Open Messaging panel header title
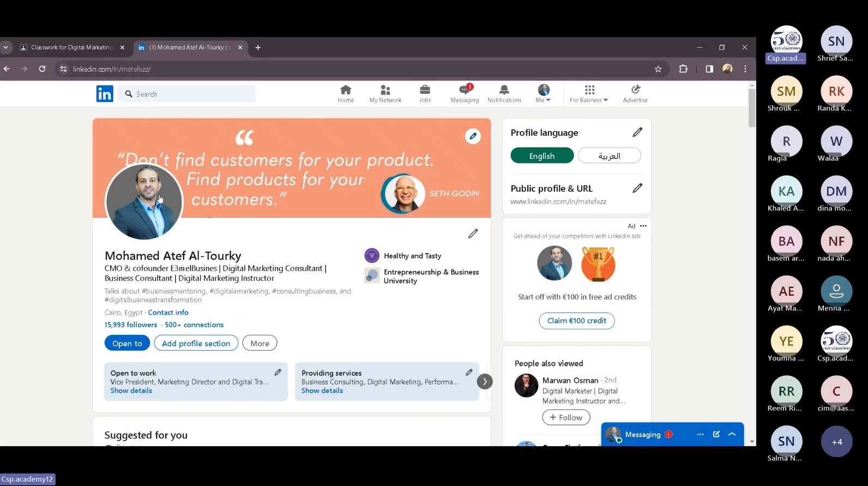This screenshot has width=868, height=486. point(643,435)
